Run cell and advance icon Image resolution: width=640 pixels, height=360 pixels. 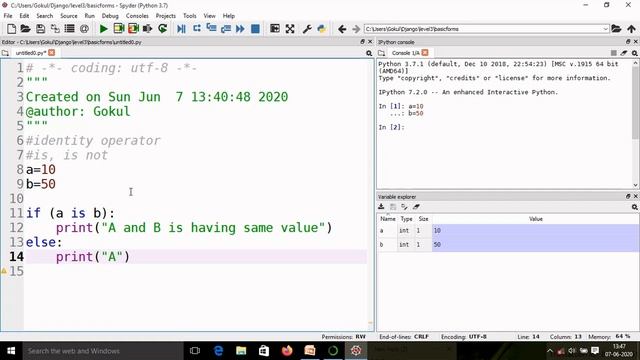click(x=133, y=29)
